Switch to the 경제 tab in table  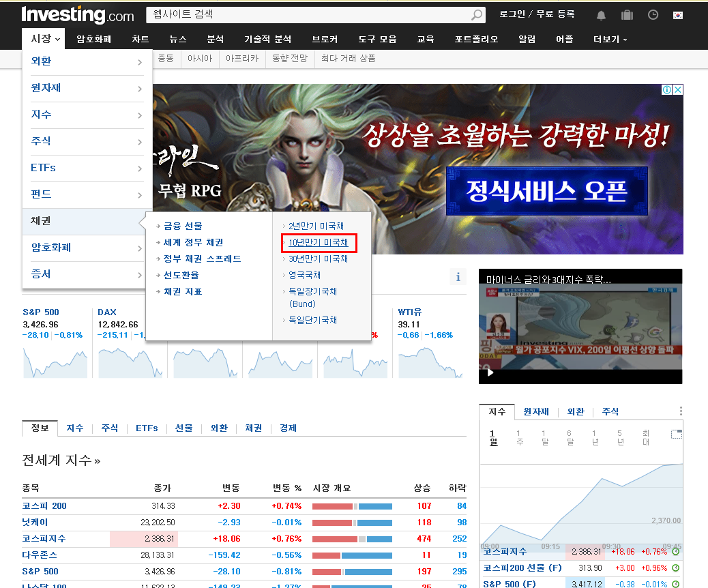(288, 428)
